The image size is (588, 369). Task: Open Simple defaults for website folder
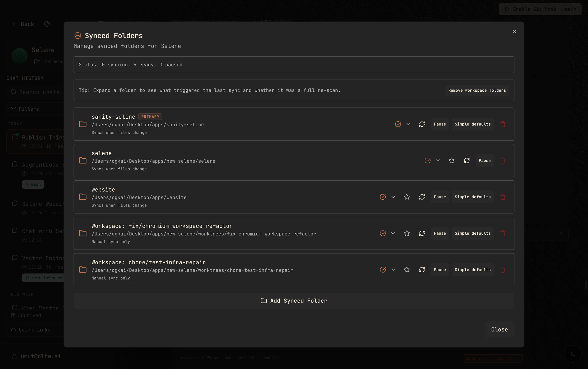(473, 197)
